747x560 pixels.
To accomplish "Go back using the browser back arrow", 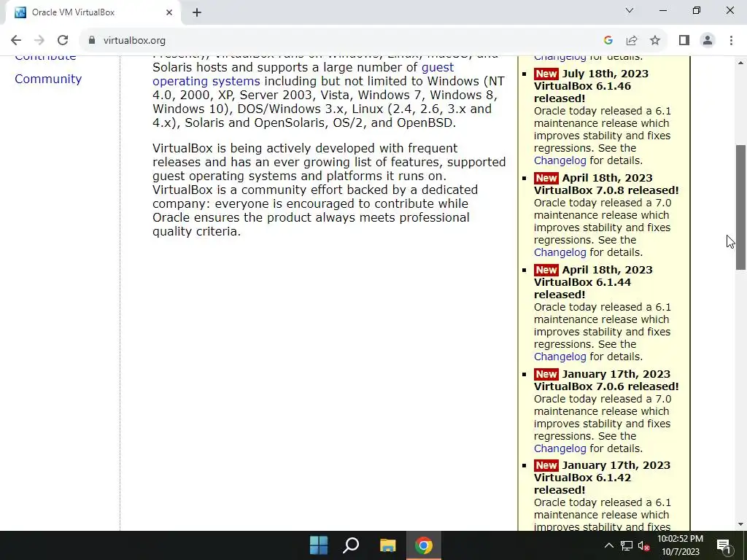I will (x=16, y=41).
